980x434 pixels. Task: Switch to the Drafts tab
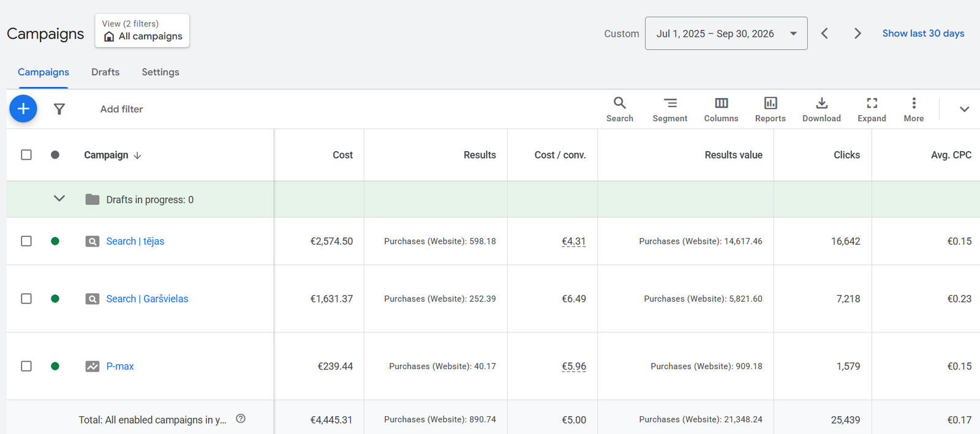[x=105, y=72]
